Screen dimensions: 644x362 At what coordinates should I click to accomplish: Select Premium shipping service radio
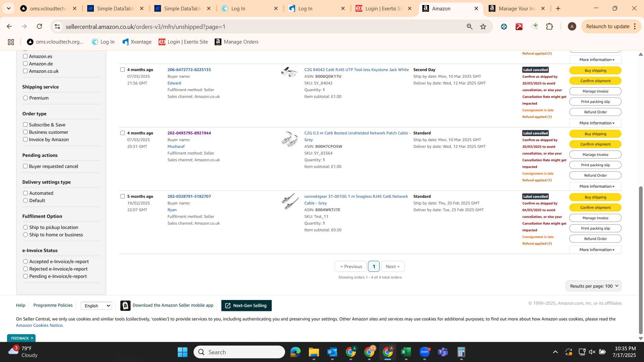[25, 98]
